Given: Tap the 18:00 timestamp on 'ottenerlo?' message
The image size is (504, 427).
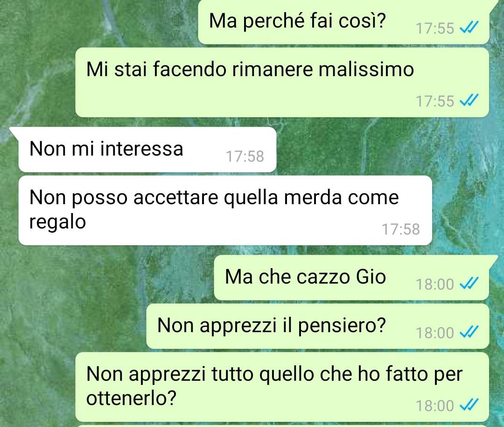Looking at the screenshot, I should 435,406.
